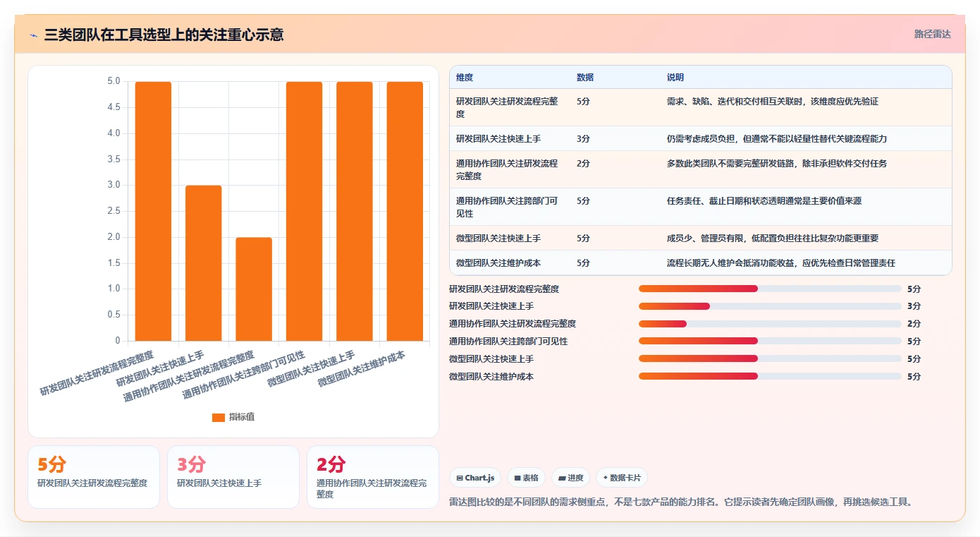
Task: Click the progress bar for 通用协作团队关注研发流程完整度
Action: pyautogui.click(x=770, y=324)
